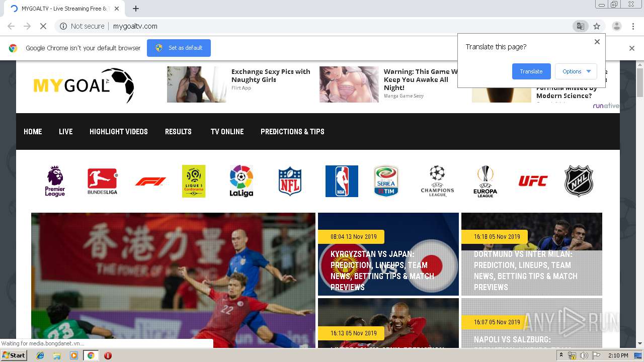The height and width of the screenshot is (362, 644).
Task: Click the Translate button in popup
Action: pos(531,71)
